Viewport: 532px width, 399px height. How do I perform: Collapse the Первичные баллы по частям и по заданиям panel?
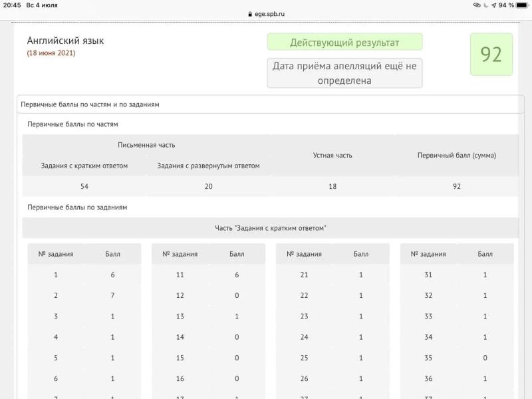pos(270,104)
